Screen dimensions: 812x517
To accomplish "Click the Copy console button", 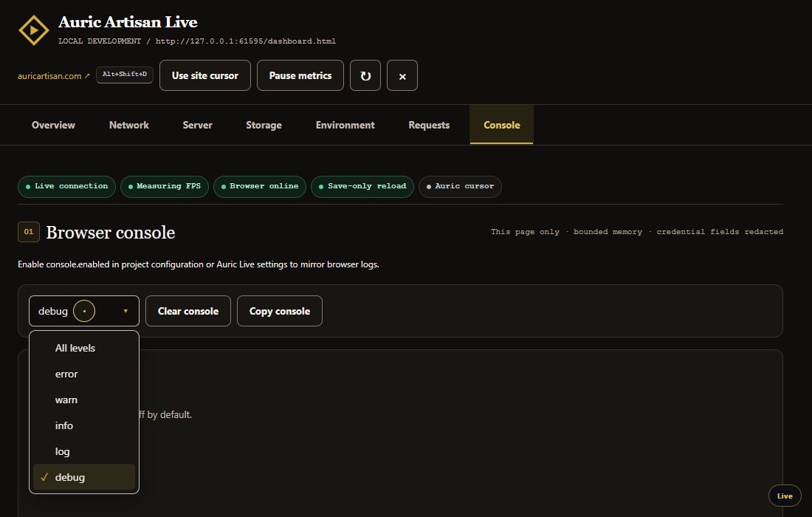I will (x=280, y=311).
